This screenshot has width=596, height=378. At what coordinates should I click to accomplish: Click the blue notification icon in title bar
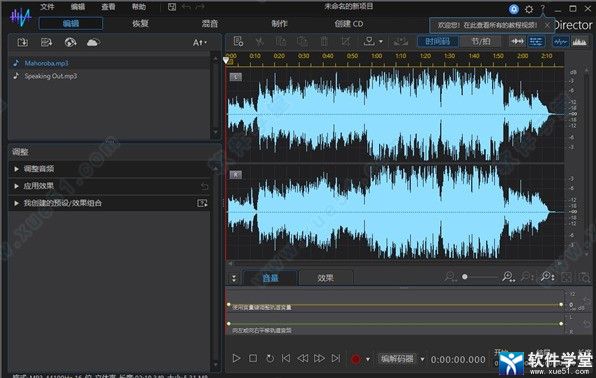click(x=514, y=9)
